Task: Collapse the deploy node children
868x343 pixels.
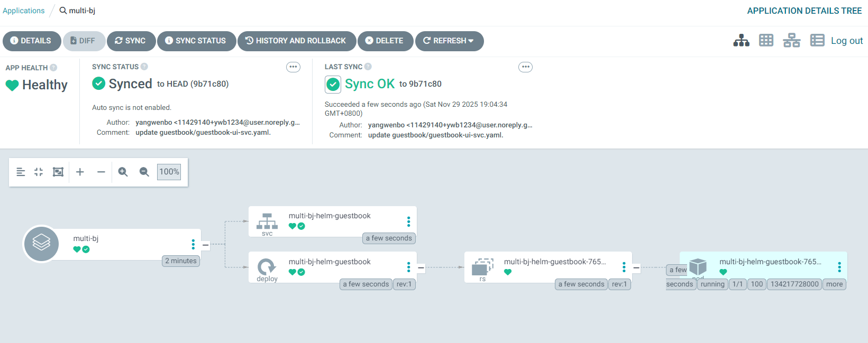Action: pos(421,268)
